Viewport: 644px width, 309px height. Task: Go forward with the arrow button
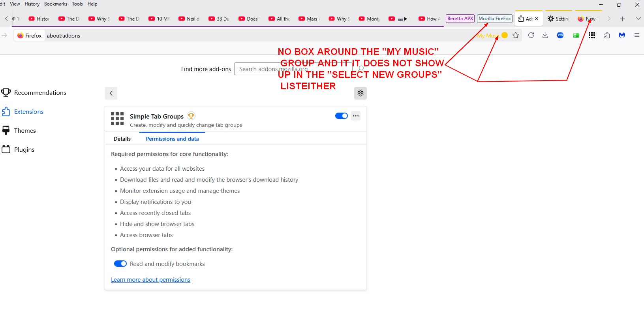(4, 36)
